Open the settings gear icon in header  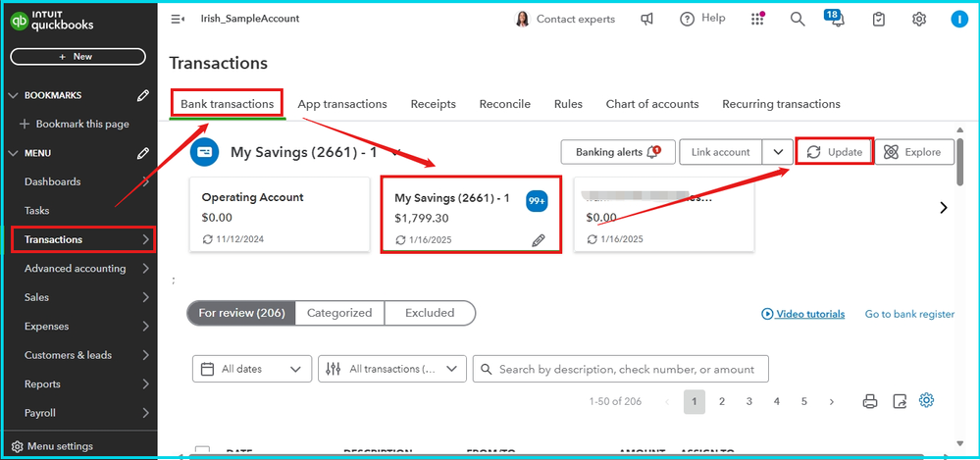919,20
